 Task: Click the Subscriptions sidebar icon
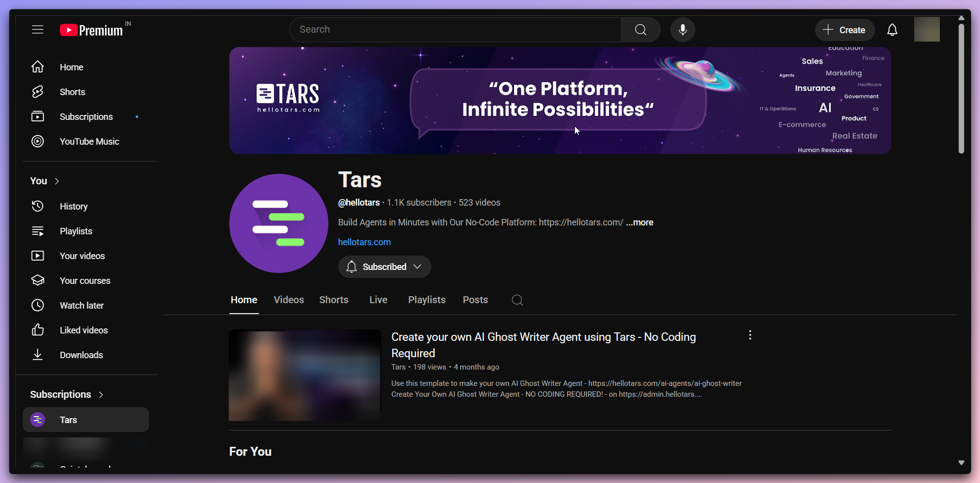(x=38, y=116)
